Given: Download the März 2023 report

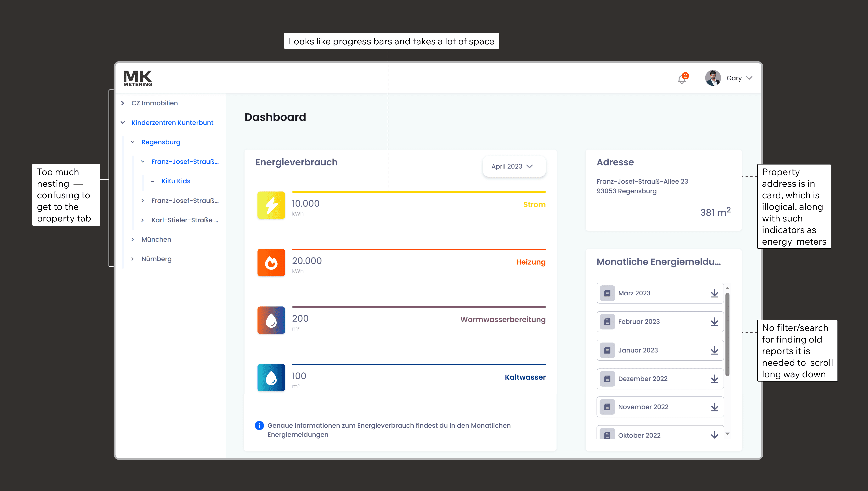Looking at the screenshot, I should click(714, 293).
